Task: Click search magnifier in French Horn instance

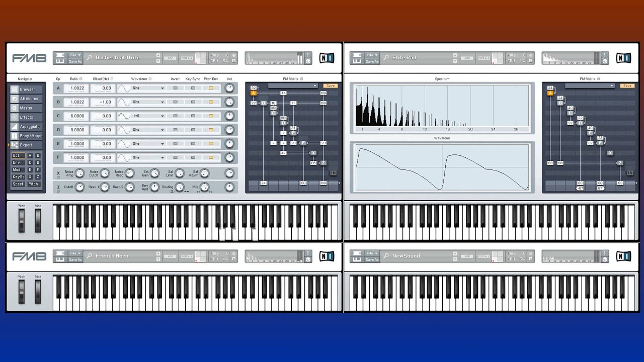Action: pos(90,256)
